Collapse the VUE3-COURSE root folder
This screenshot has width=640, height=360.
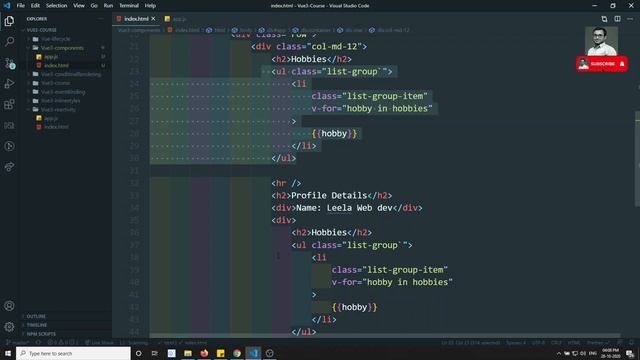click(x=65, y=30)
